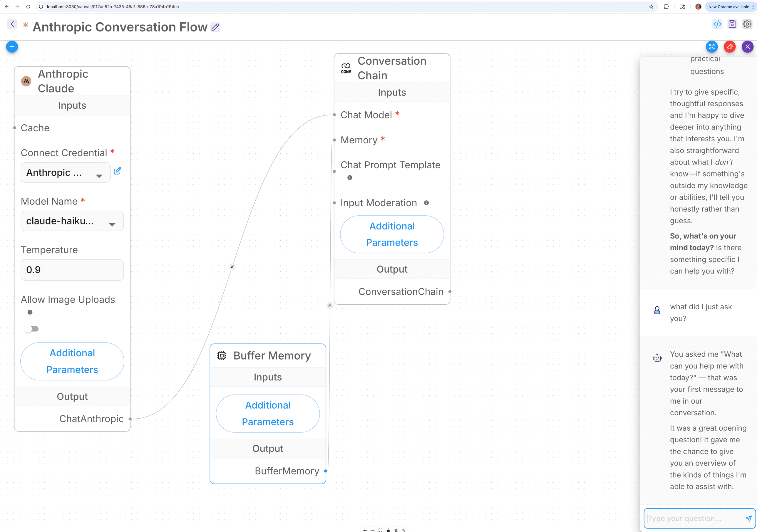Click the Memory input handle
This screenshot has width=757, height=532.
334,140
